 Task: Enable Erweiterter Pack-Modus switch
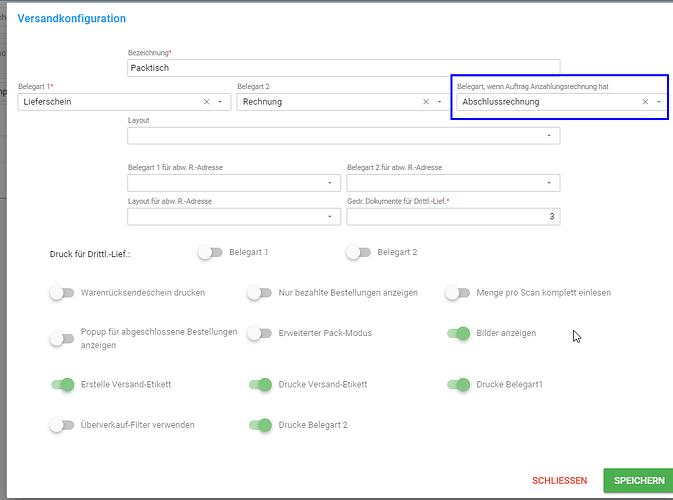coord(260,333)
